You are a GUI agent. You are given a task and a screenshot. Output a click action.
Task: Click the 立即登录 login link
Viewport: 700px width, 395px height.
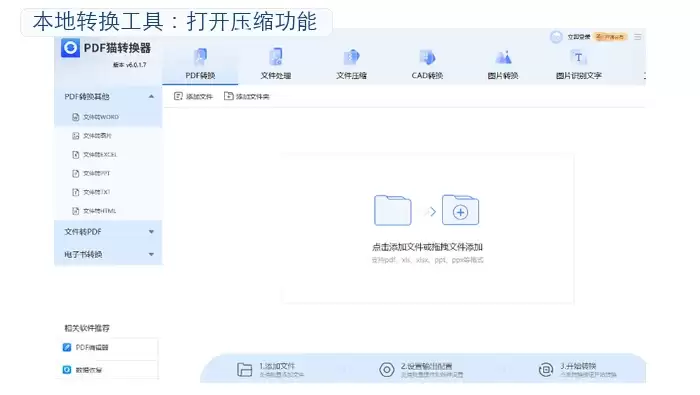(579, 37)
